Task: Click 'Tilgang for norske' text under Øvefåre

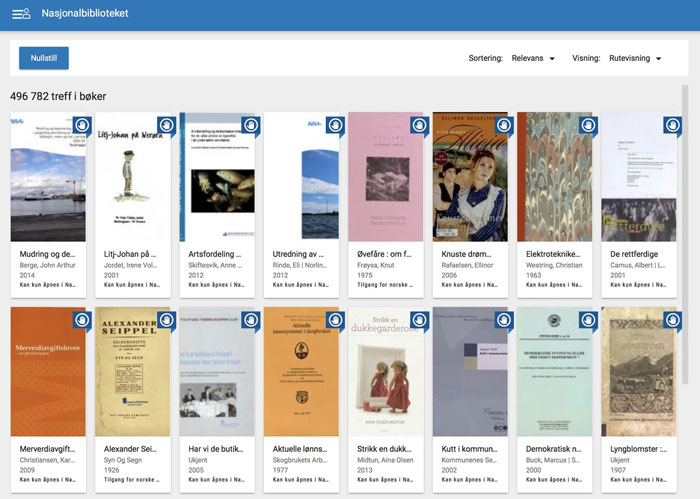Action: [385, 285]
